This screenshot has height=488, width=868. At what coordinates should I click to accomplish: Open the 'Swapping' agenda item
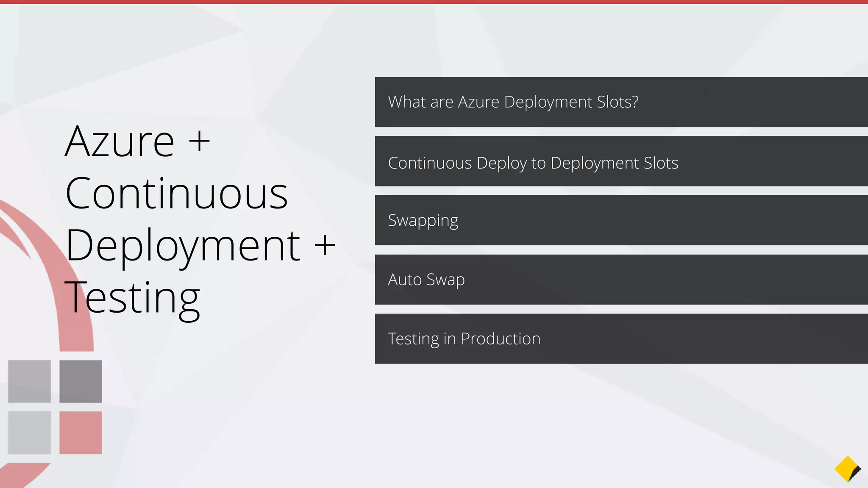[x=621, y=220]
